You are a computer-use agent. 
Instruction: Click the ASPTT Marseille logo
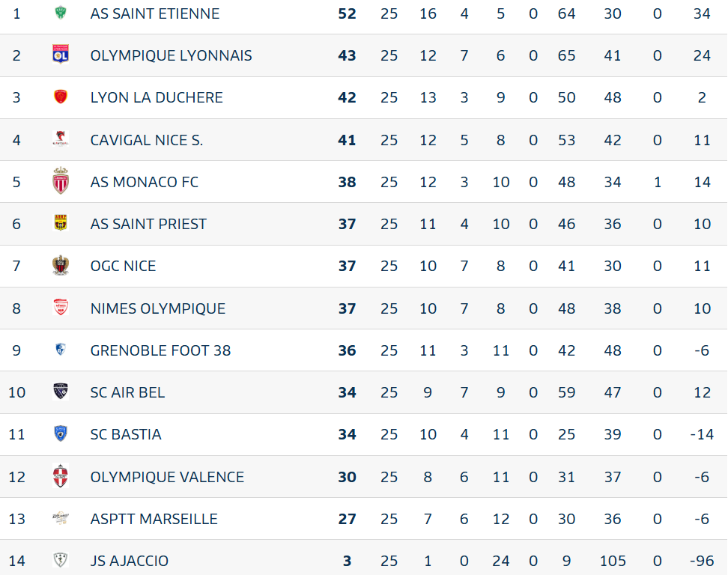[61, 518]
